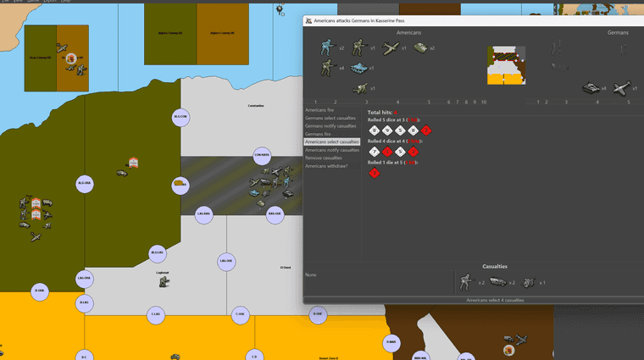Select the infantry unit in Laghouat territory
644x360 pixels.
(163, 282)
